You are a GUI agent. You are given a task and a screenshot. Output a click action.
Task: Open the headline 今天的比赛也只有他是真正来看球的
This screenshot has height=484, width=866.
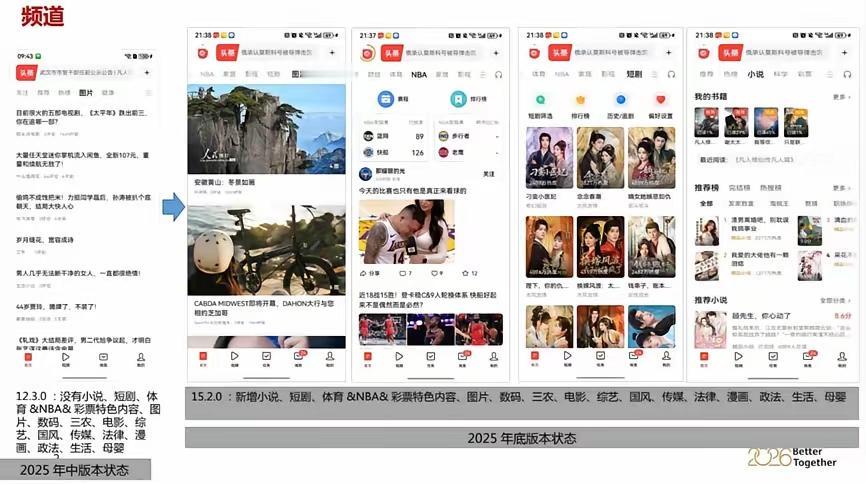click(x=412, y=191)
